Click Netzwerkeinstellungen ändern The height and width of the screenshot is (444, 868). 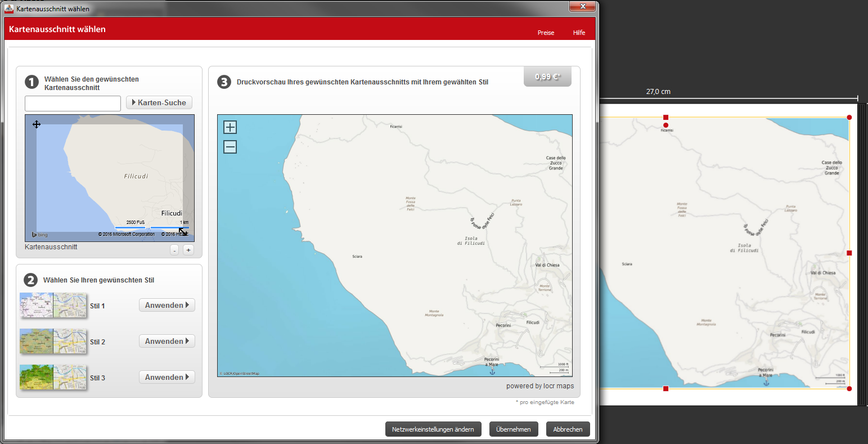coord(433,429)
